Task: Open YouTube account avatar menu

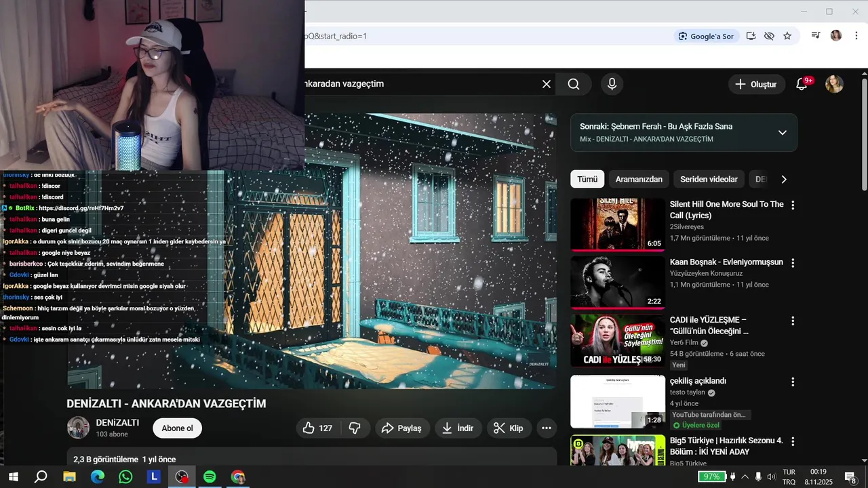Action: pyautogui.click(x=834, y=84)
